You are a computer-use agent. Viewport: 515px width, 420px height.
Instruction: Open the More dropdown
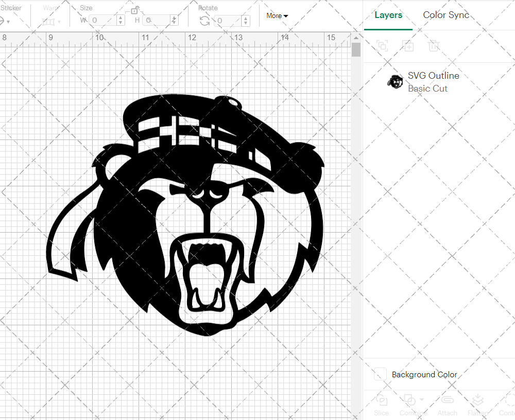277,16
